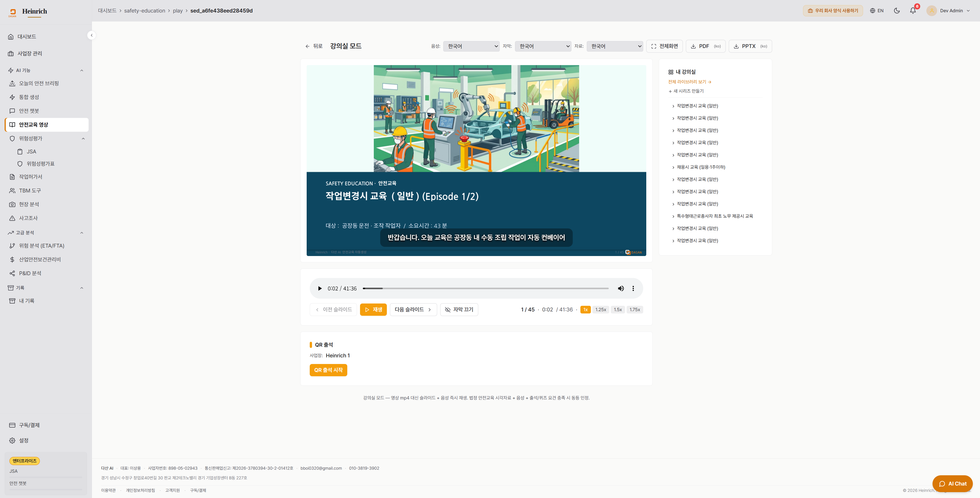Open 구독/결제 card item
Viewport: 980px width, 498px height.
tap(46, 425)
